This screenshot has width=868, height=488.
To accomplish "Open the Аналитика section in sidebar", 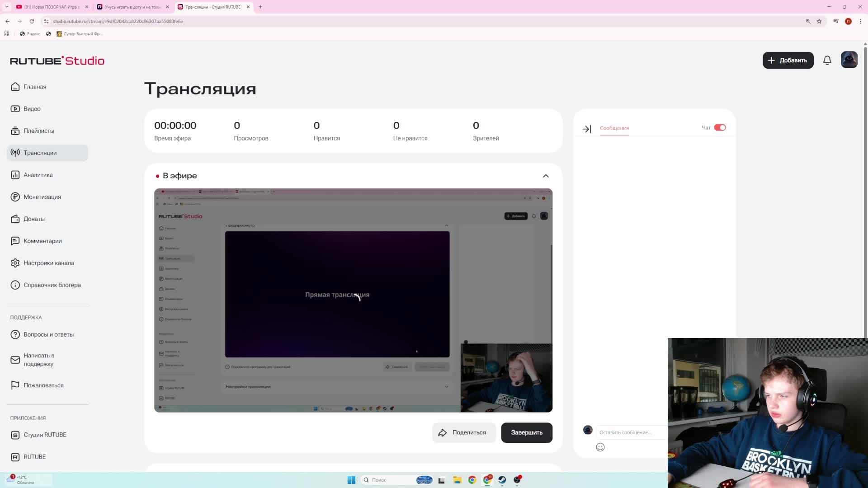I will 38,174.
